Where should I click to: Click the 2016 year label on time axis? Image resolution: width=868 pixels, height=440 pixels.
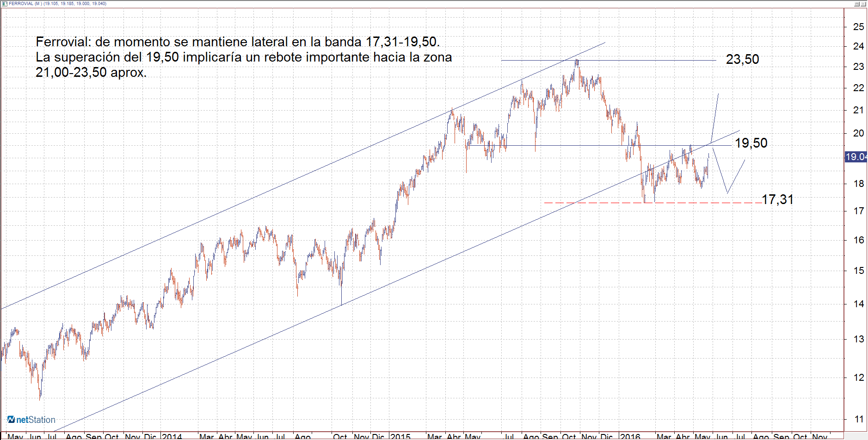(630, 436)
